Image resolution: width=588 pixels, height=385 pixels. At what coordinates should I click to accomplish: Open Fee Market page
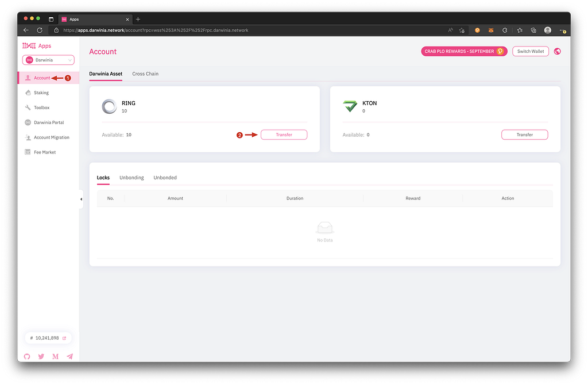pos(45,152)
